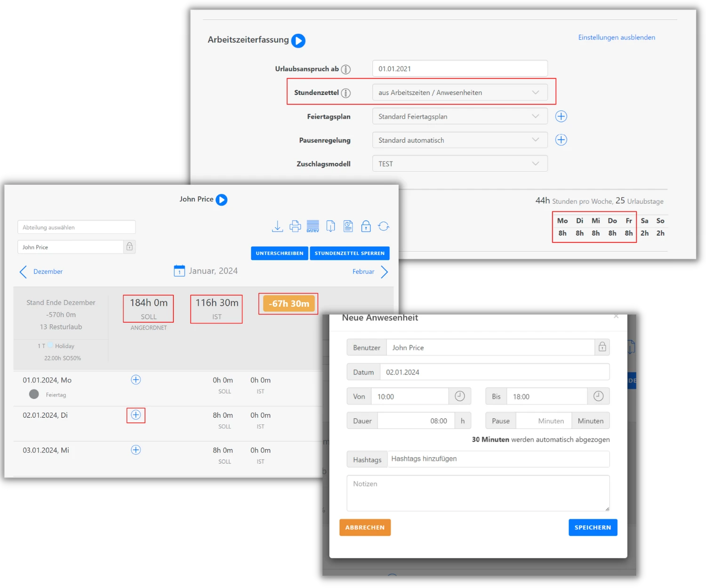
Task: Toggle the lock next to the John Price filter
Action: coord(129,247)
